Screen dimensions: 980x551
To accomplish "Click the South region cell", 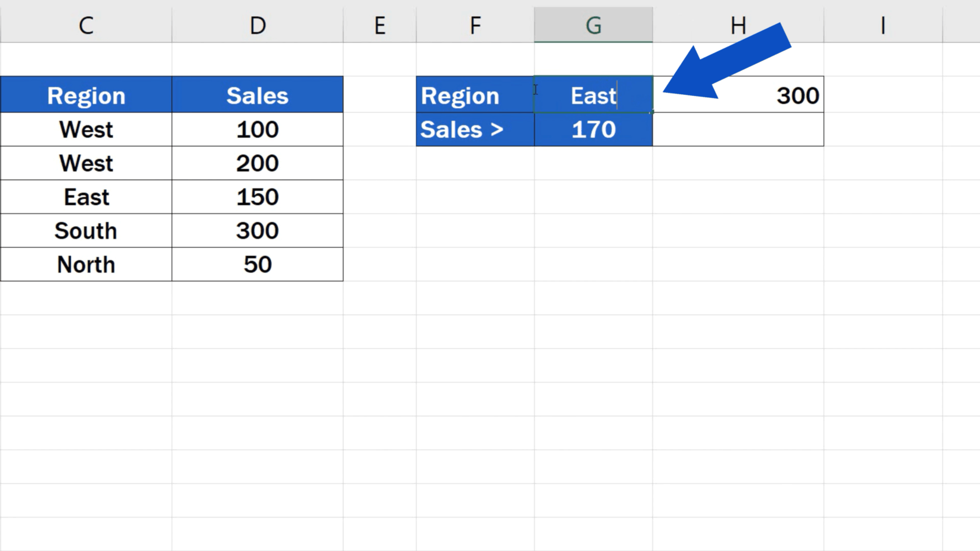I will pyautogui.click(x=86, y=231).
